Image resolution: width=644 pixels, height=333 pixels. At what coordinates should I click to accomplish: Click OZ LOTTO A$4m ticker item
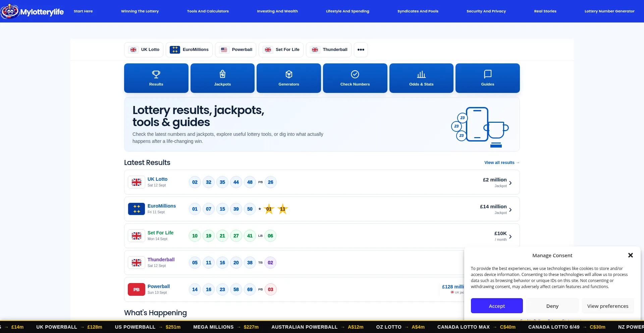click(x=400, y=327)
